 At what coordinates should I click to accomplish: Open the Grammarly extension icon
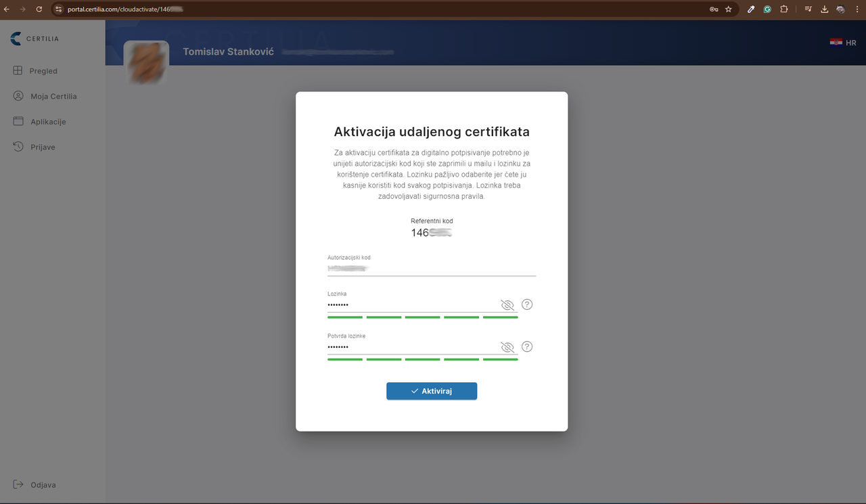(x=767, y=9)
